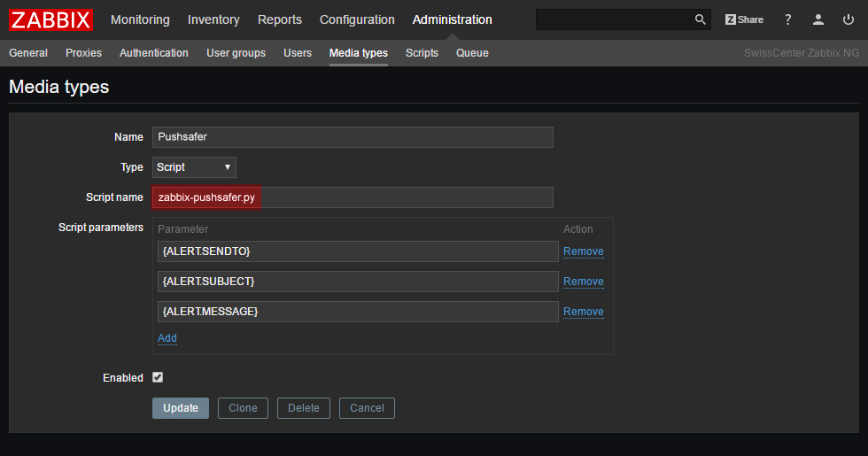Click the Update button
The height and width of the screenshot is (456, 868).
pos(181,408)
